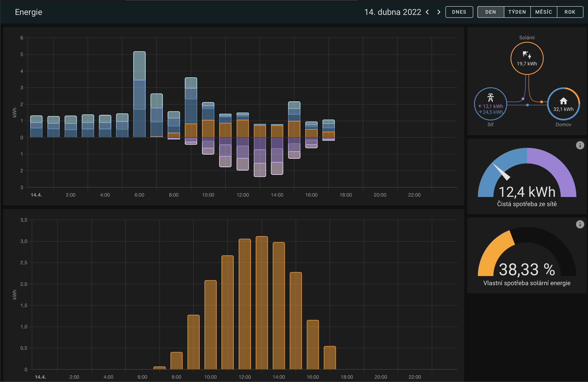Switch period view to ROK
The width and height of the screenshot is (588, 382).
[x=570, y=12]
